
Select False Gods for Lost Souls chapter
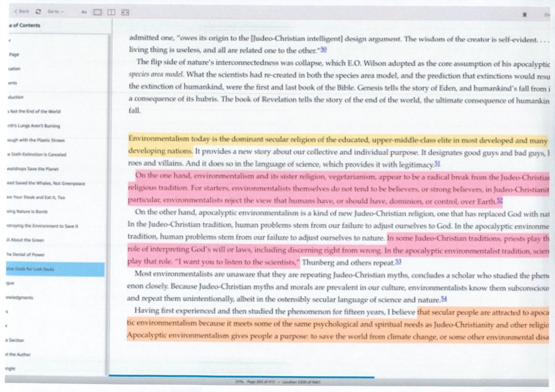30,269
